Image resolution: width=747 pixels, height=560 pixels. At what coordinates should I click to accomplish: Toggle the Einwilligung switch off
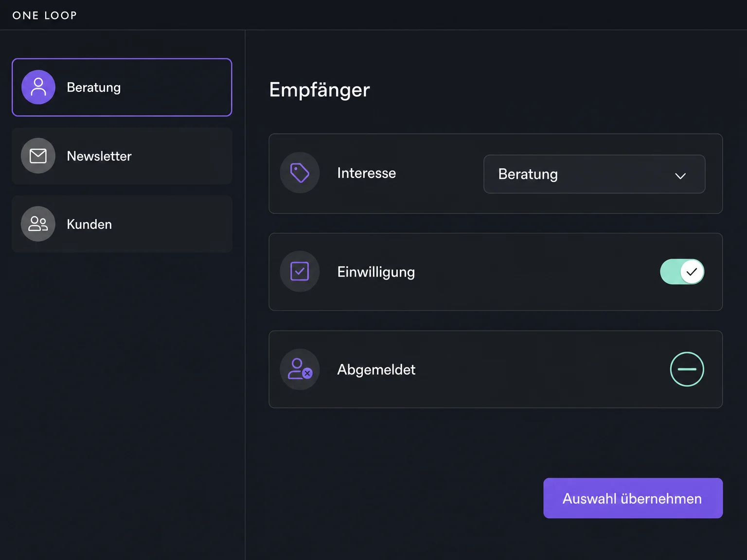(x=682, y=272)
